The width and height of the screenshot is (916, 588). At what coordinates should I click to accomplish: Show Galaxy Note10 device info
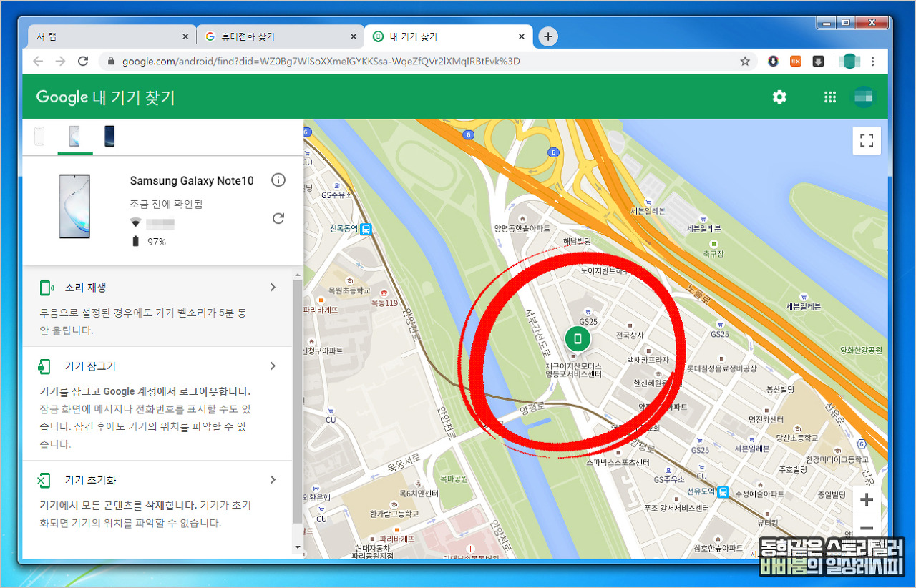click(278, 180)
